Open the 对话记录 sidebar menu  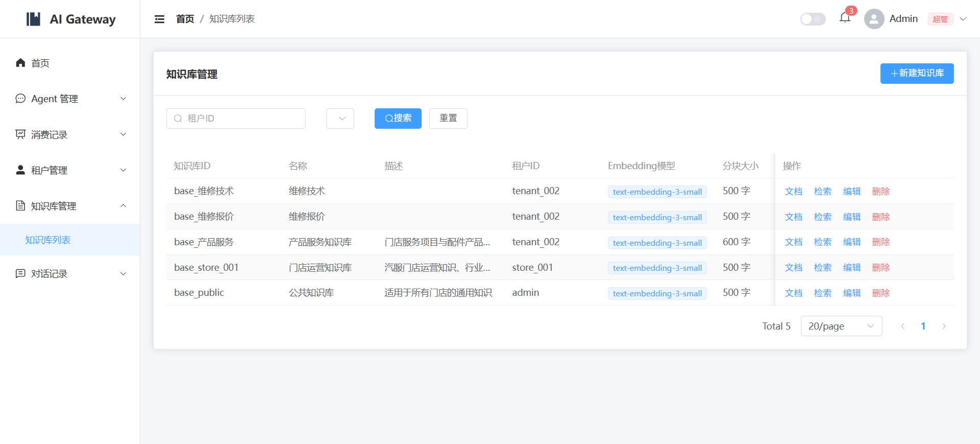tap(70, 273)
